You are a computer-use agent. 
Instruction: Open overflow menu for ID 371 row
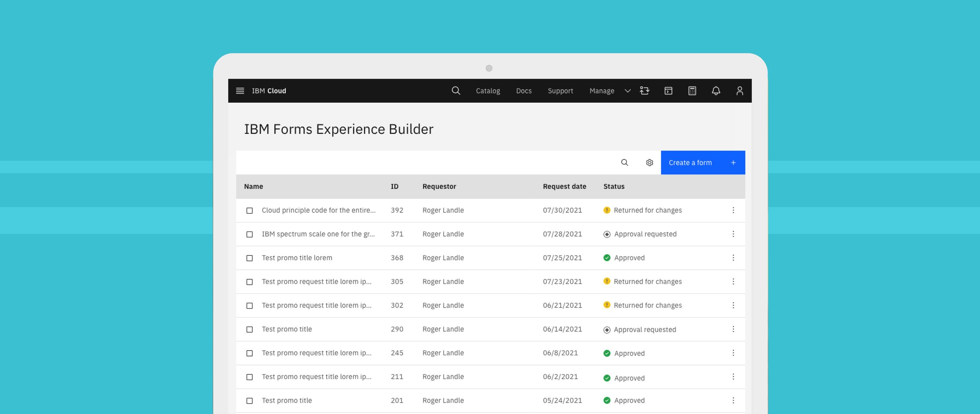pos(733,234)
